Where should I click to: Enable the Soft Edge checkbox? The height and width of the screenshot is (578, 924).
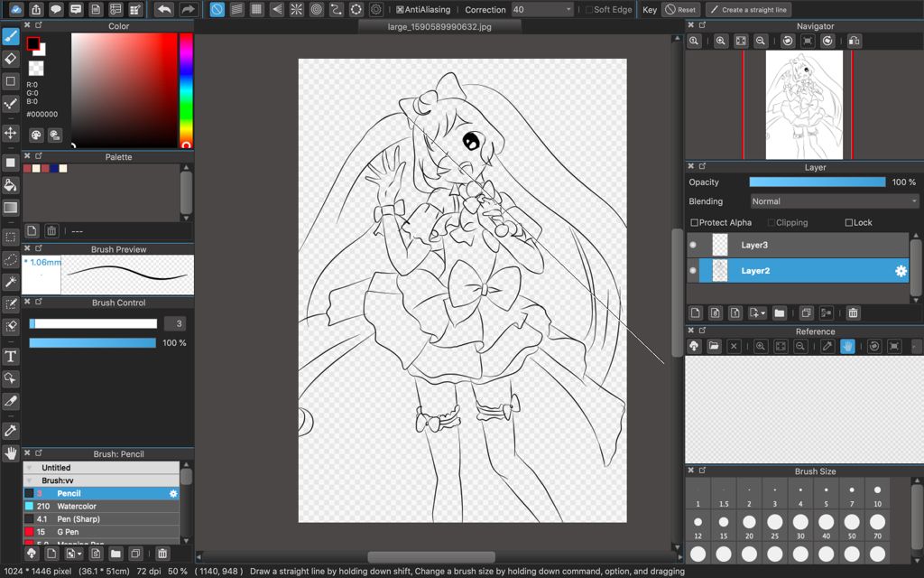[588, 9]
